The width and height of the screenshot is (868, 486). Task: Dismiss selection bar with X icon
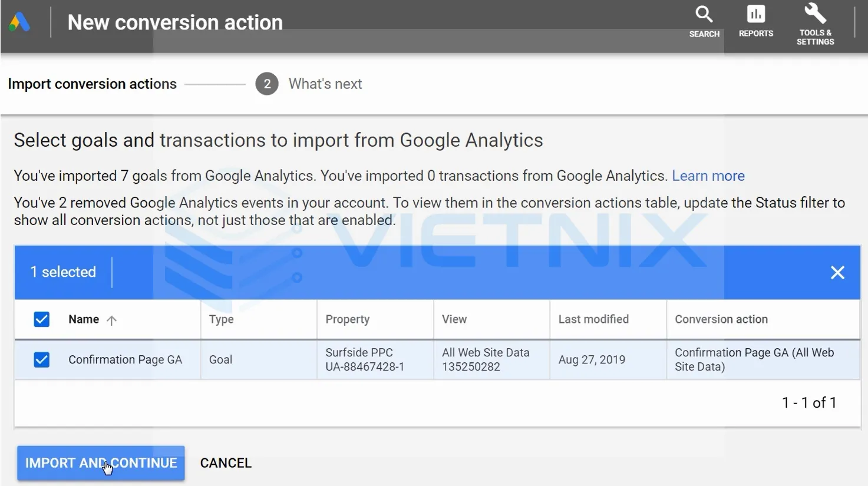(837, 272)
